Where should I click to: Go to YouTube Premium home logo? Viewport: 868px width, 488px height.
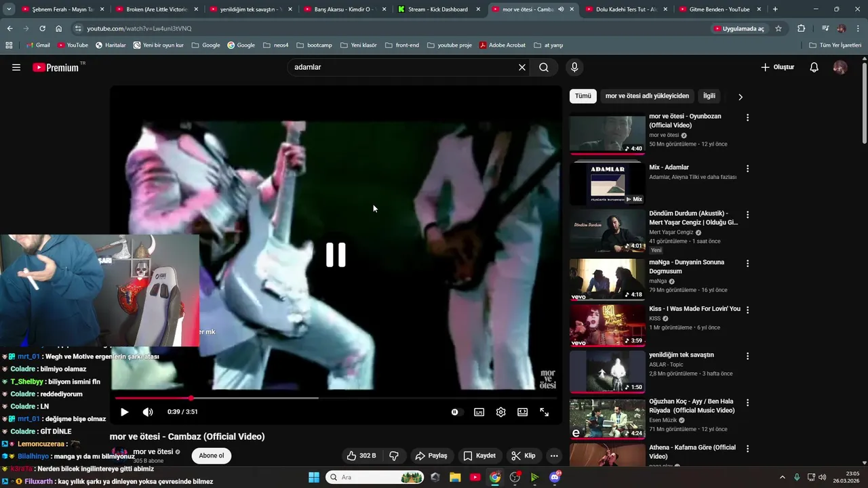[x=57, y=67]
